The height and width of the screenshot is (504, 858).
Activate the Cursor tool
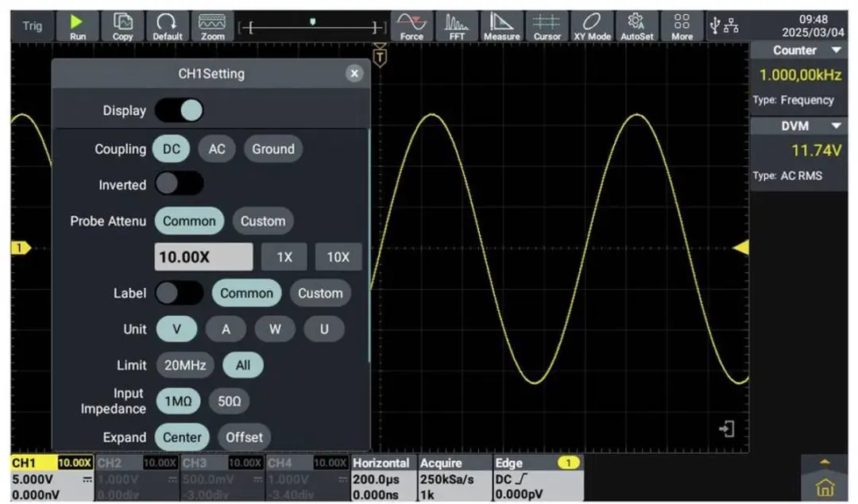click(547, 26)
